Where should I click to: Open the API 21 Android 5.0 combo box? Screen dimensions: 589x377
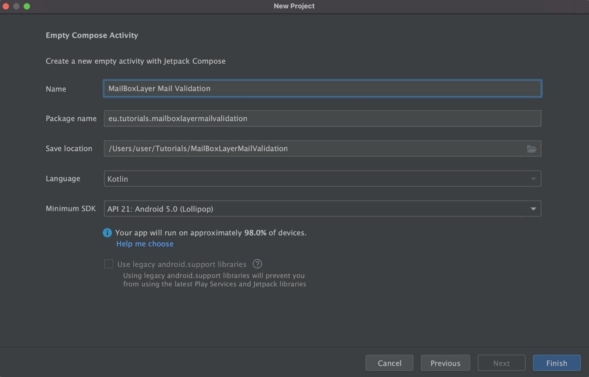[322, 209]
